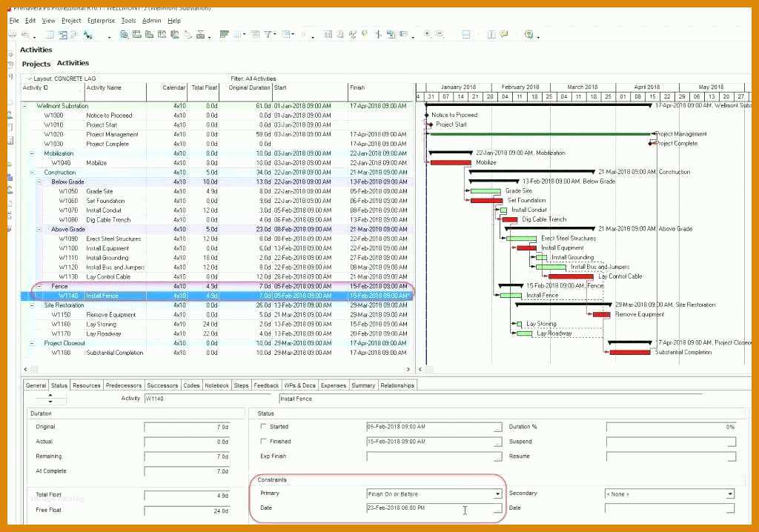
Task: Open the Primary constraint dropdown
Action: 497,493
